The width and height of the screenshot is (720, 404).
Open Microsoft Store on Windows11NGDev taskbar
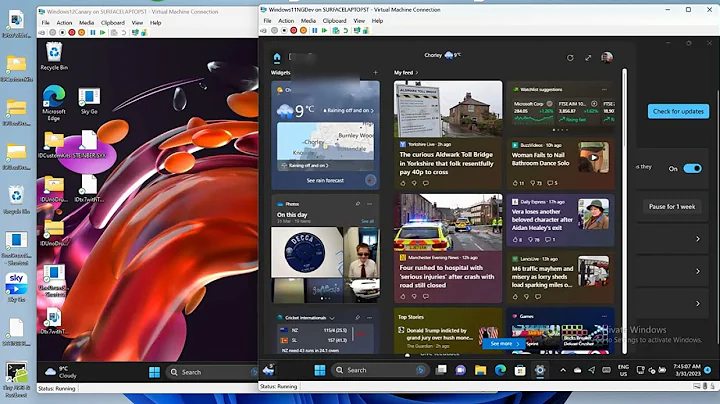pos(520,370)
